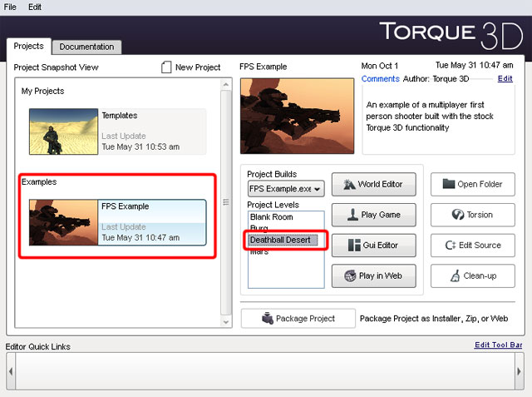Click Edit Source button

click(472, 246)
